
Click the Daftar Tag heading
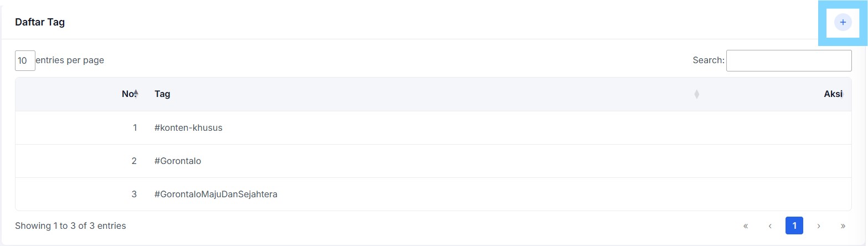click(x=40, y=23)
